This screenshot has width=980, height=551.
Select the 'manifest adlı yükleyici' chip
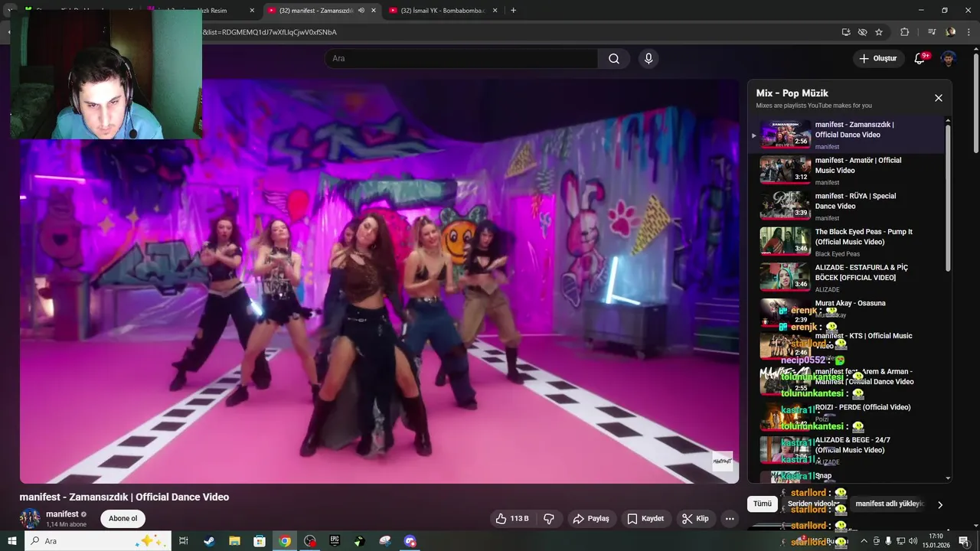point(890,504)
